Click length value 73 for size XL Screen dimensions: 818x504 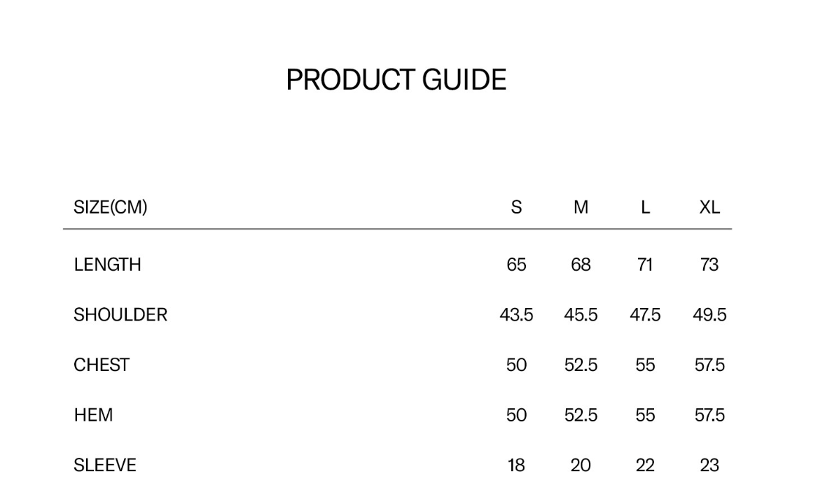709,265
